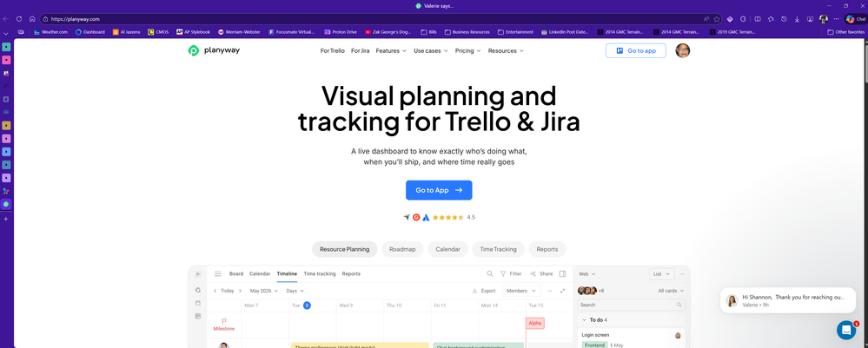The height and width of the screenshot is (348, 868).
Task: Open the Merriam-Webster bookmark
Action: tap(239, 32)
